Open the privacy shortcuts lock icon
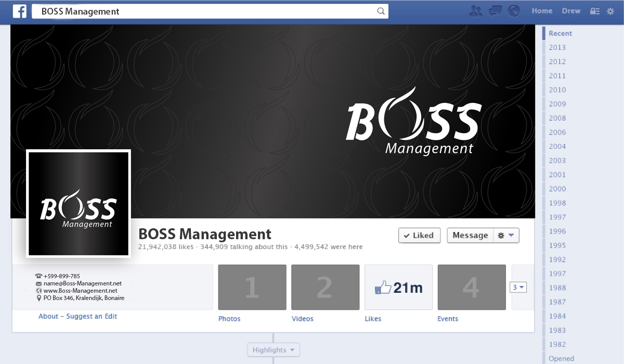Image resolution: width=624 pixels, height=364 pixels. pyautogui.click(x=594, y=11)
